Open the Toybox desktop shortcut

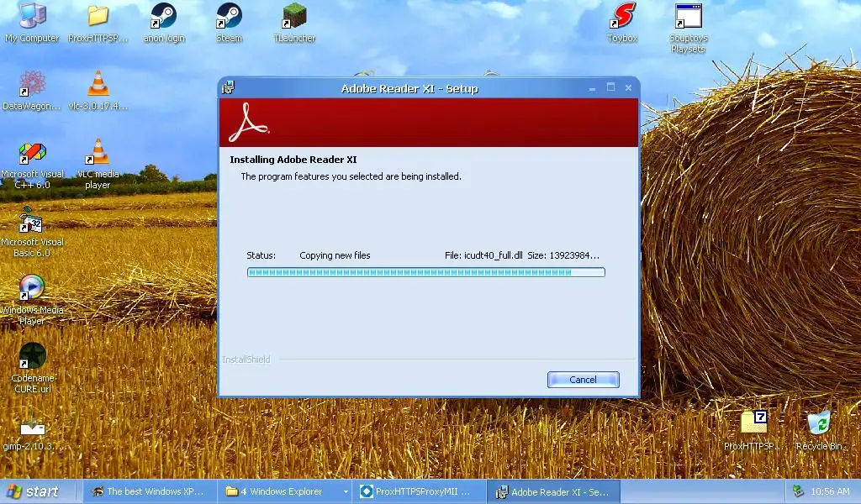(x=622, y=22)
